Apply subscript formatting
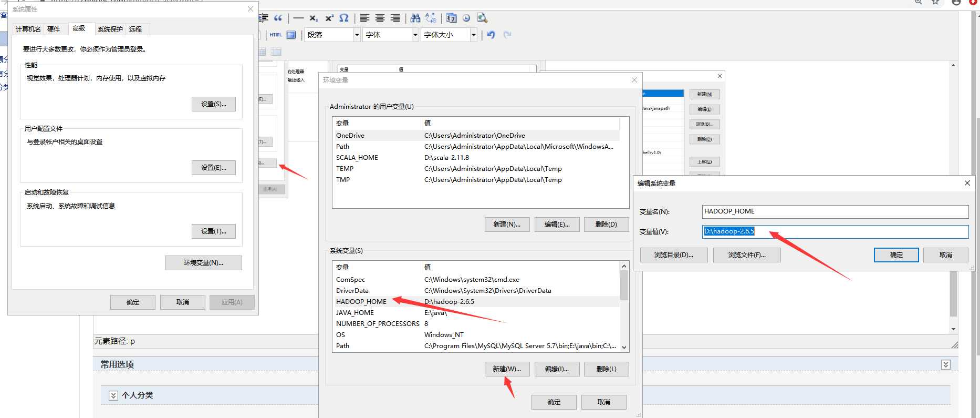Screen dimensions: 980x418 (x=314, y=18)
